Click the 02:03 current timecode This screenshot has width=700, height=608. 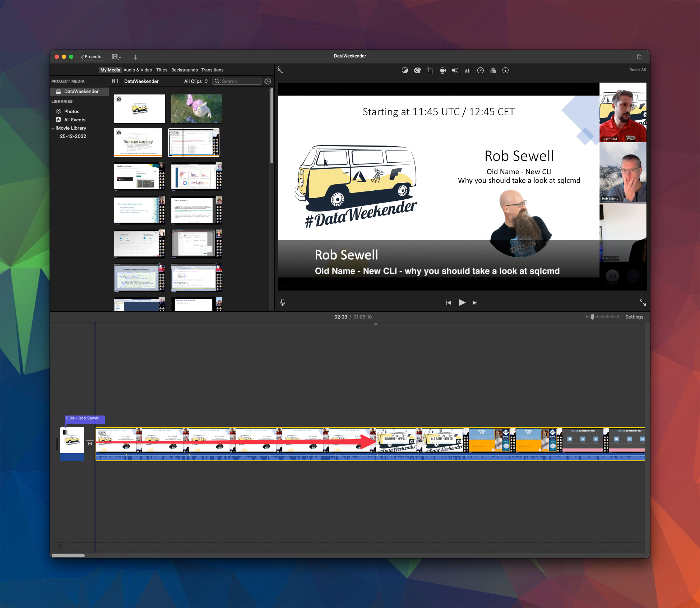pos(340,317)
